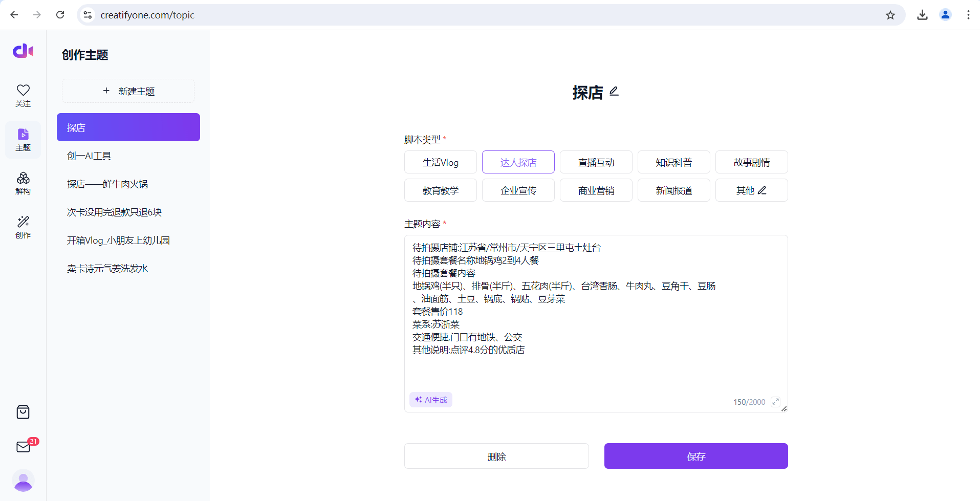
Task: Select the 知识科普 script type
Action: [x=673, y=162]
